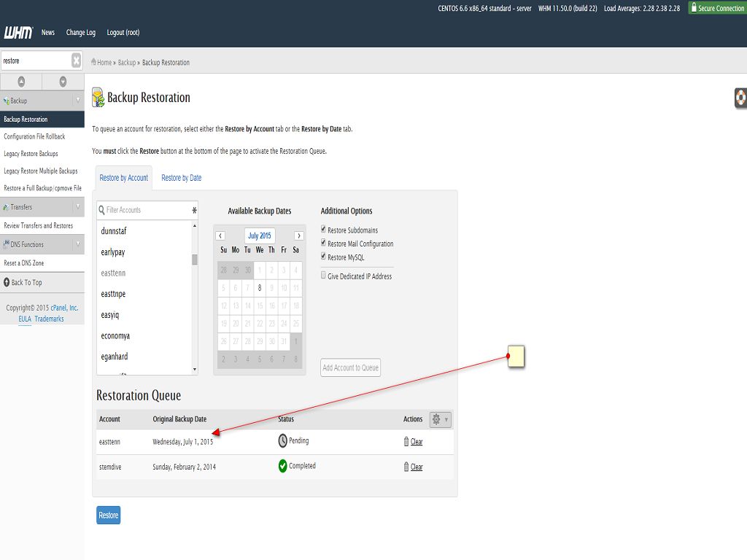Collapse the Backup sidebar section
The height and width of the screenshot is (560, 747).
(77, 100)
